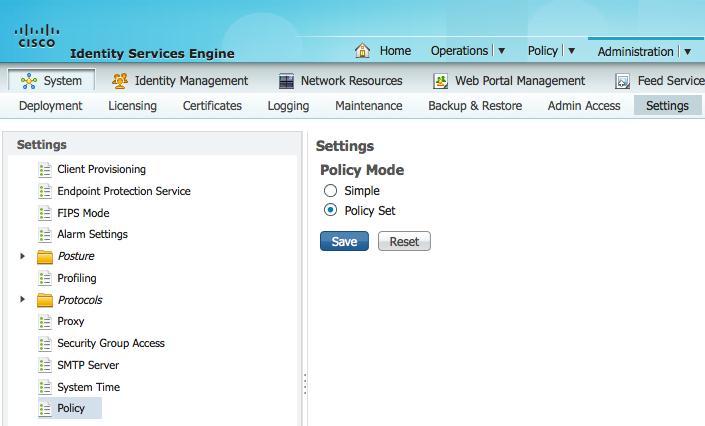Switch to the System tab
This screenshot has width=705, height=426.
[x=52, y=81]
